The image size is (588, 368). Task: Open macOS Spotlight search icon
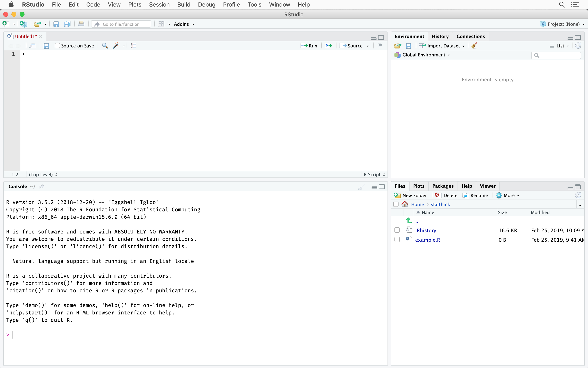(562, 5)
